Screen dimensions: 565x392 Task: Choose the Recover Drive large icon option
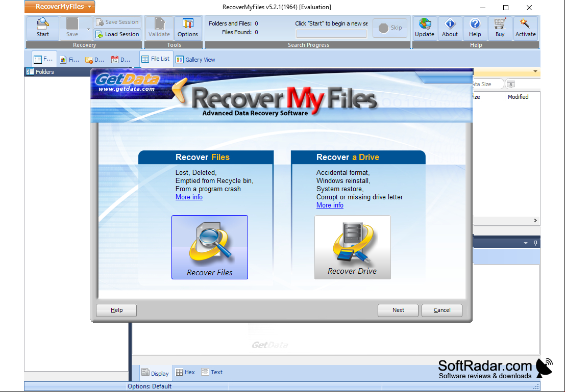click(352, 247)
